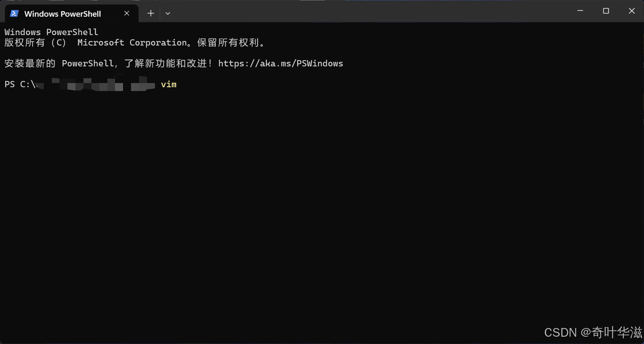644x344 pixels.
Task: Expand the new tab profile dropdown
Action: [168, 13]
